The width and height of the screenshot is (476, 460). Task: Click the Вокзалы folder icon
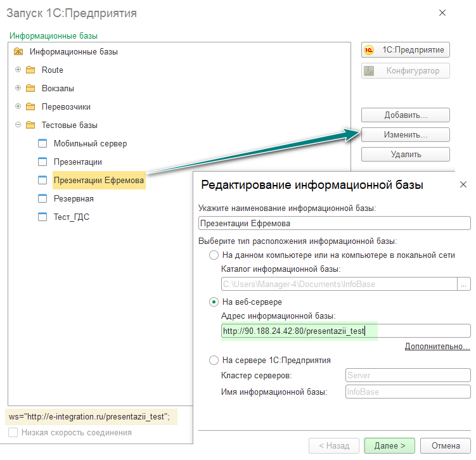coord(30,88)
